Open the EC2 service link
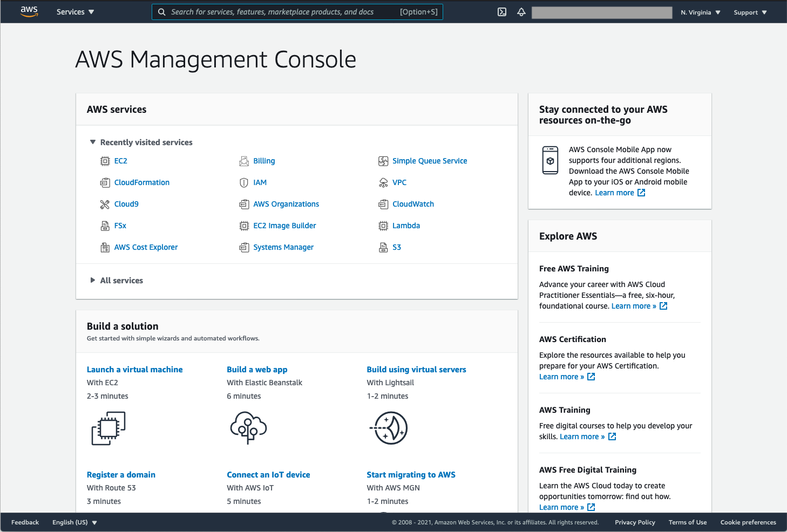This screenshot has height=532, width=787. [121, 161]
